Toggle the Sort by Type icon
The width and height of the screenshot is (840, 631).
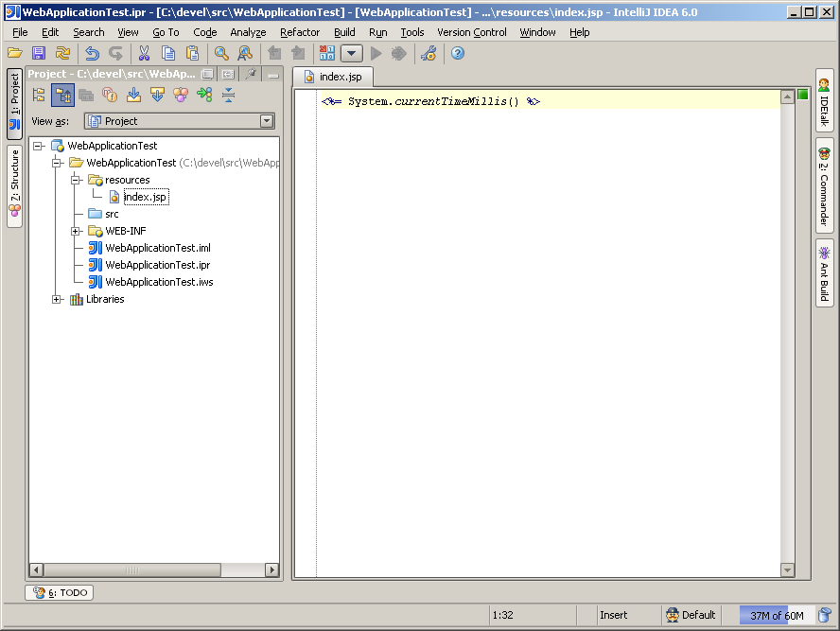tap(204, 96)
